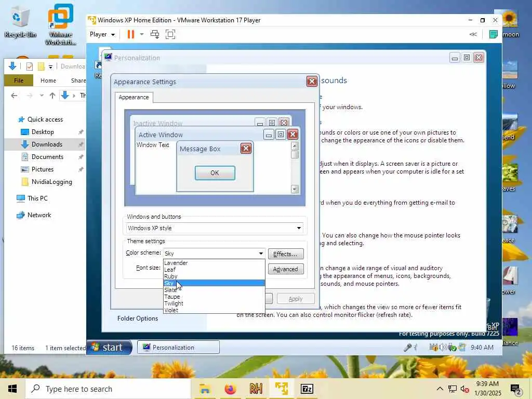Open the VMware Workstation desktop shortcut
The image size is (532, 399).
60,24
